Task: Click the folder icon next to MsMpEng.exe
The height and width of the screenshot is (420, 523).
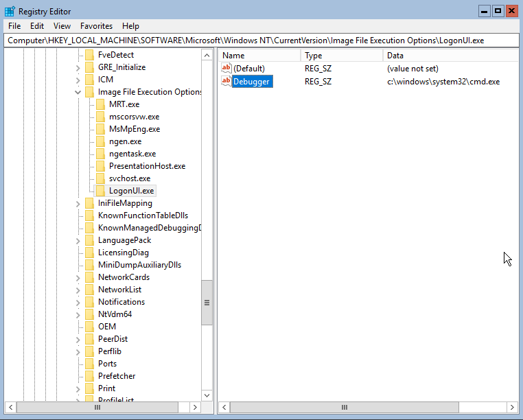Action: point(100,129)
